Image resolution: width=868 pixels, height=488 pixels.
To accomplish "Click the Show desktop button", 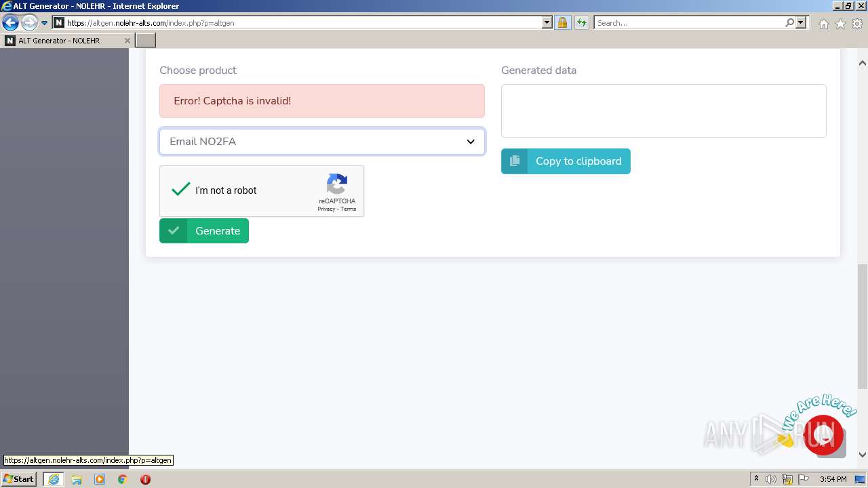I will (861, 479).
